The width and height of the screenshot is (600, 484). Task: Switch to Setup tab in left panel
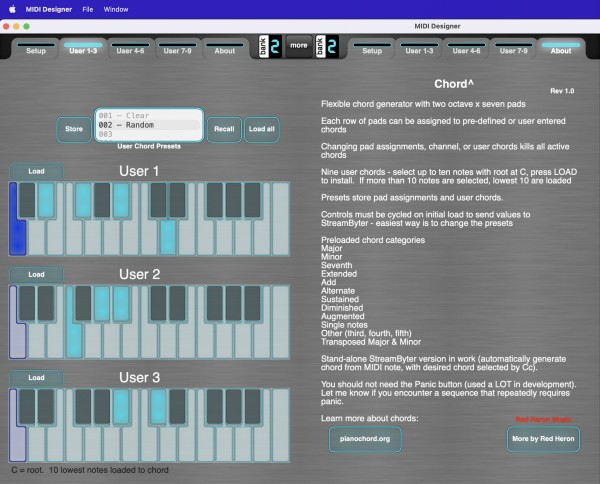pos(36,49)
